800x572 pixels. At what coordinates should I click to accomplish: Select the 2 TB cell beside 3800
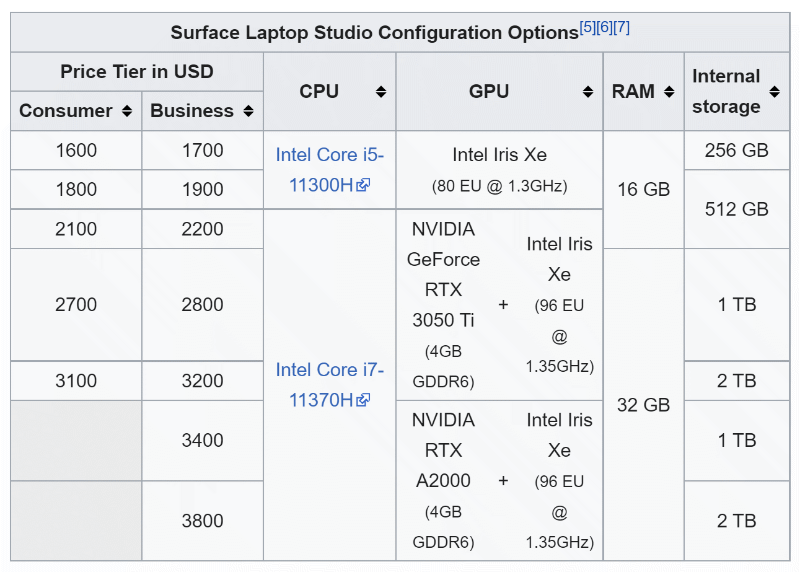[737, 521]
